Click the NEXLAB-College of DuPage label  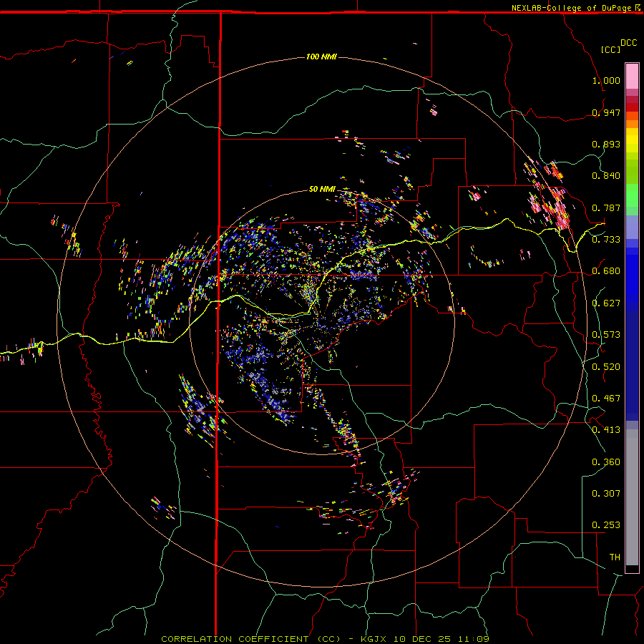point(572,8)
